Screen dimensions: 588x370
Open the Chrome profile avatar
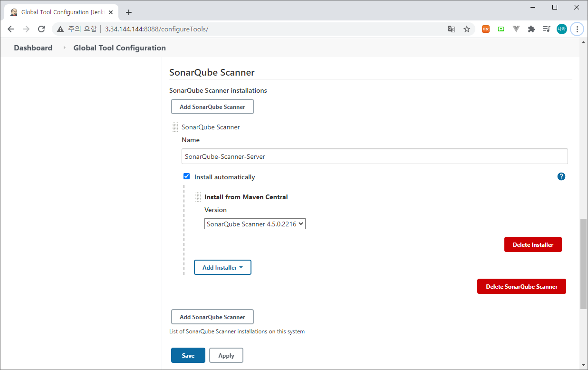(562, 29)
